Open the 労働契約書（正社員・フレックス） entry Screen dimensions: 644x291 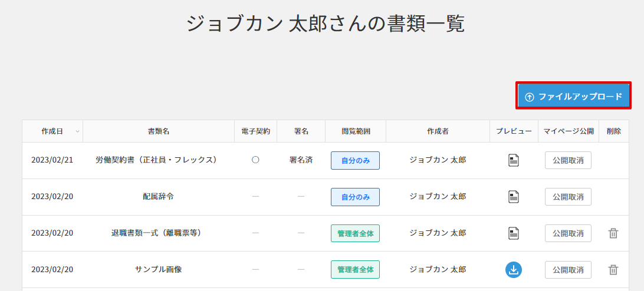tap(156, 160)
